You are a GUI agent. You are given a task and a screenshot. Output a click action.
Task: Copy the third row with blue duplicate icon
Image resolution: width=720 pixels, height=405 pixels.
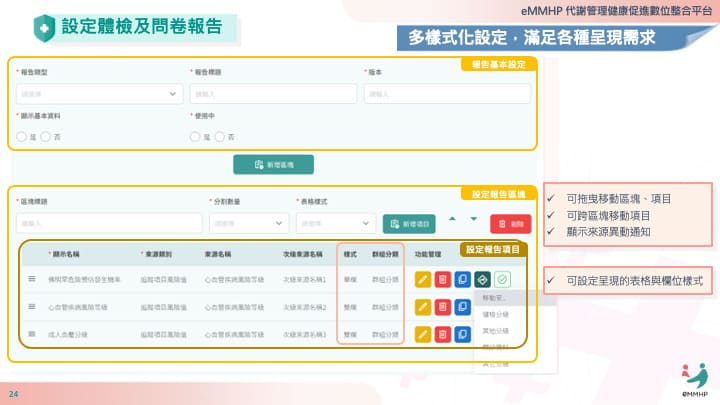pos(462,333)
